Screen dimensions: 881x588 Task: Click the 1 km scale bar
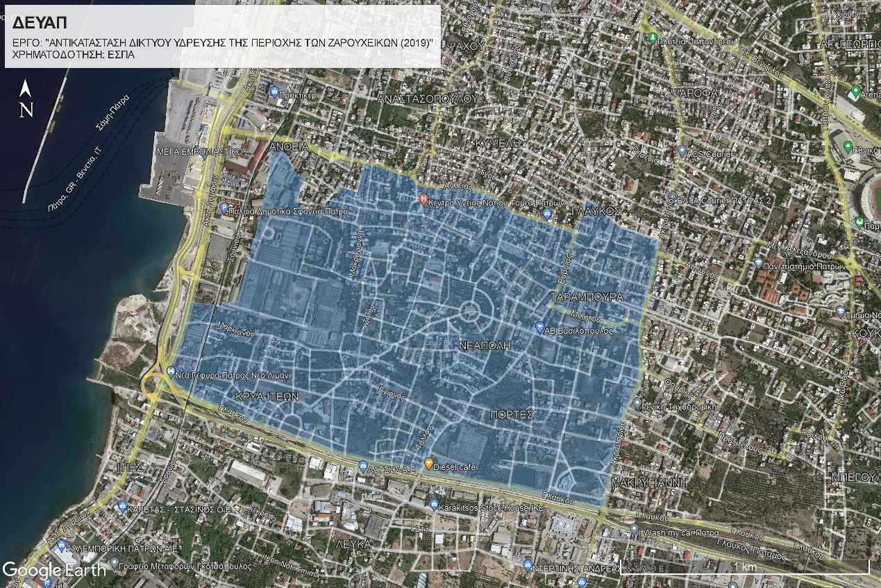(745, 567)
